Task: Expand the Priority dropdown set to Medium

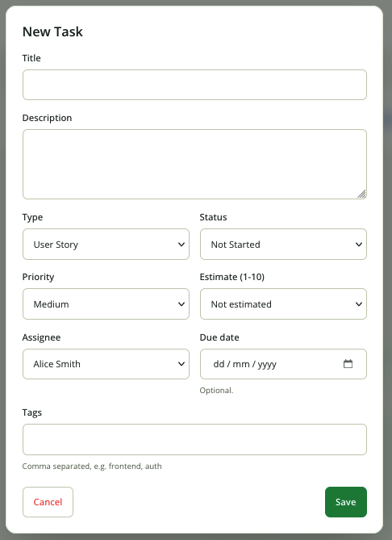Action: 106,304
